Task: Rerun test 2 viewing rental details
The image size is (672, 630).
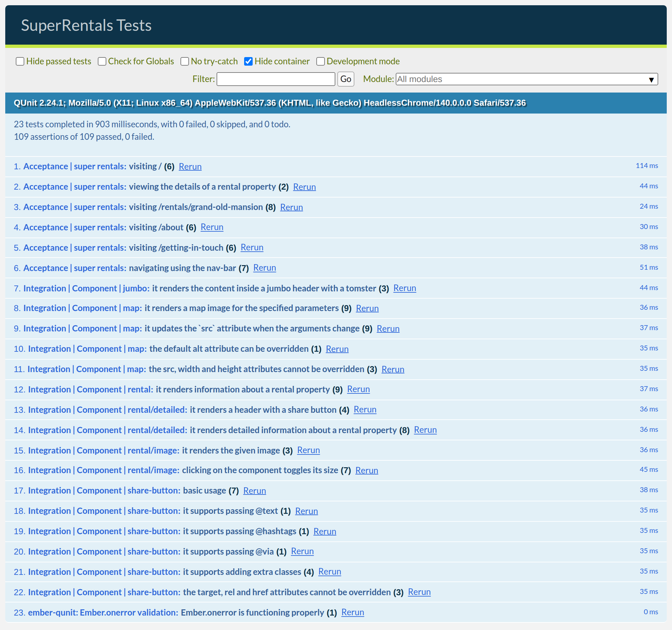Action: pos(304,187)
